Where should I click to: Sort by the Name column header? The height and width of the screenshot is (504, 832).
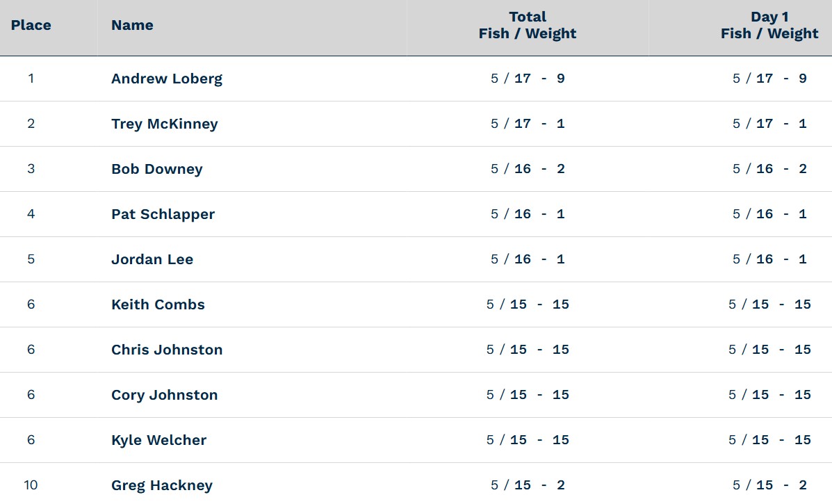coord(132,25)
